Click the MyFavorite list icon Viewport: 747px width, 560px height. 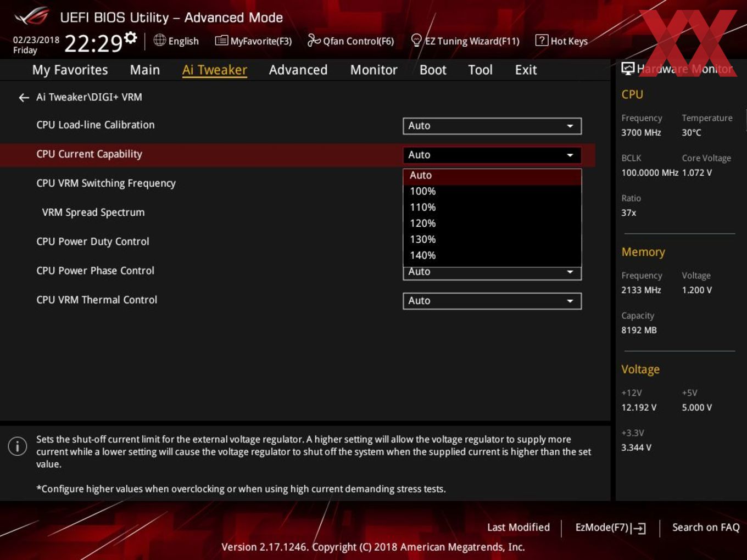[221, 41]
